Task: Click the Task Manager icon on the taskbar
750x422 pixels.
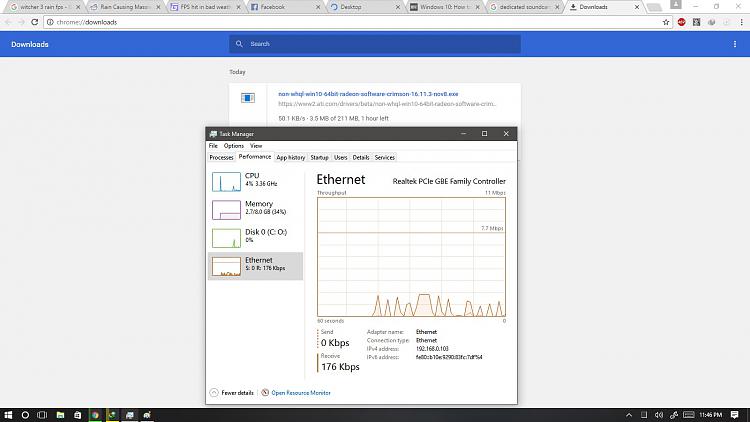Action: point(129,415)
